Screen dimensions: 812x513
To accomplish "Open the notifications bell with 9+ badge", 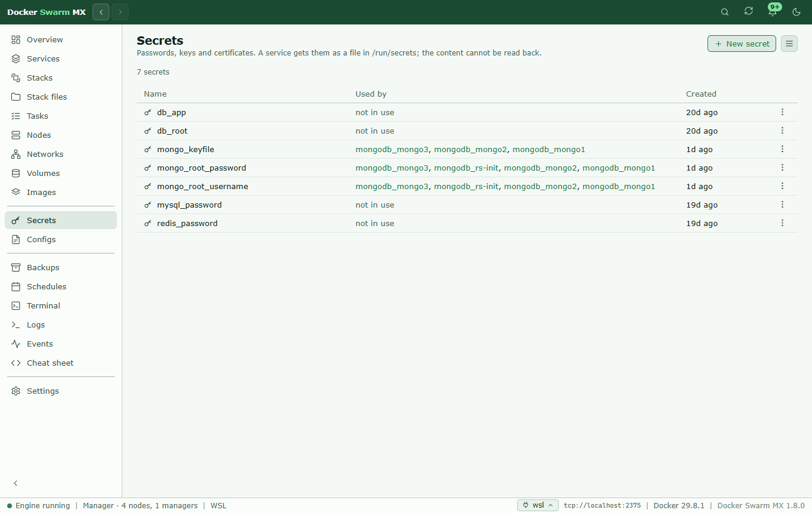I will 773,11.
